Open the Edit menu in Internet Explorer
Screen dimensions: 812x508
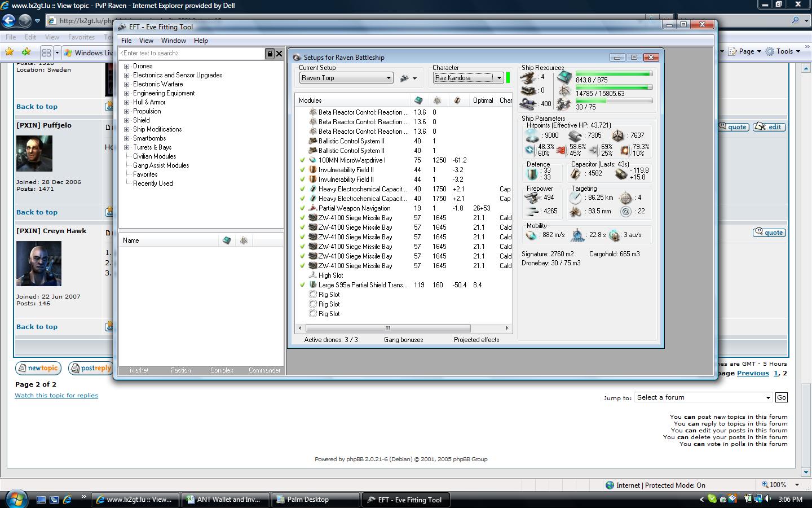[x=30, y=37]
